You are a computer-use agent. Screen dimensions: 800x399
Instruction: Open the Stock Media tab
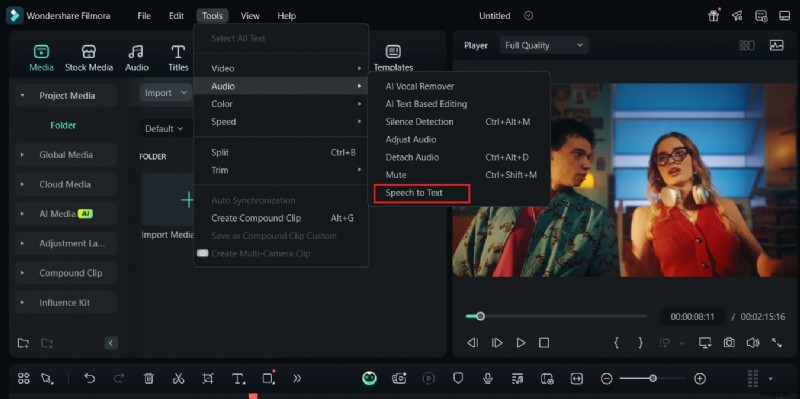[x=89, y=58]
